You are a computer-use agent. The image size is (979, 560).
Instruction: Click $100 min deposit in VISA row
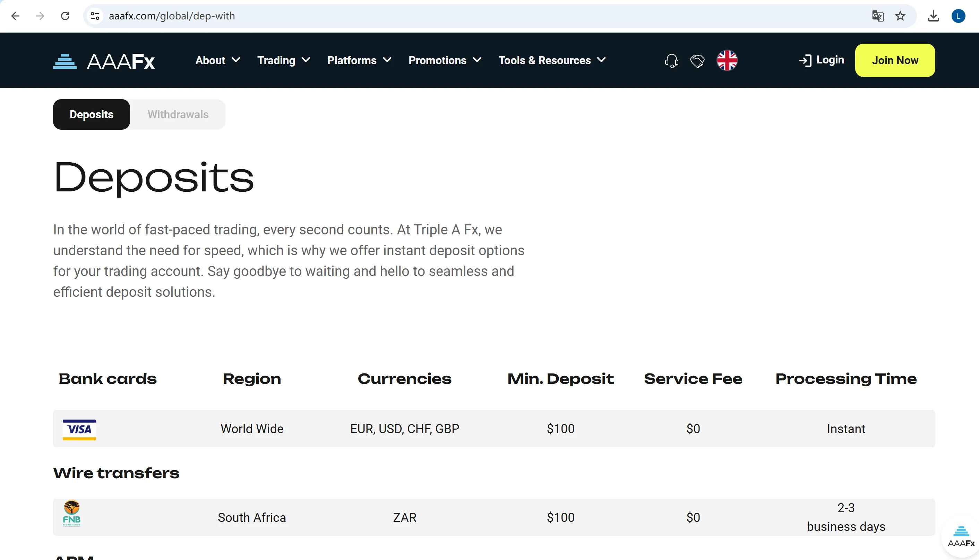[x=560, y=429]
